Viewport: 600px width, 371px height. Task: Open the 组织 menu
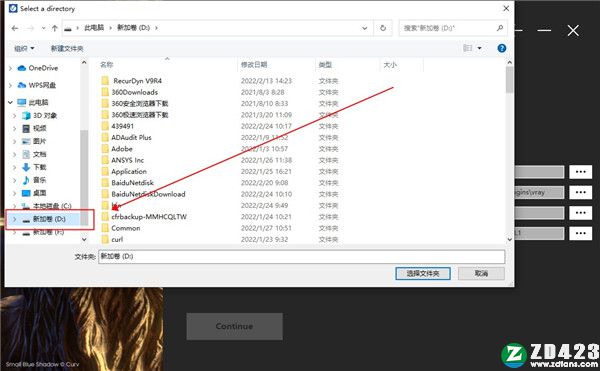pos(24,48)
